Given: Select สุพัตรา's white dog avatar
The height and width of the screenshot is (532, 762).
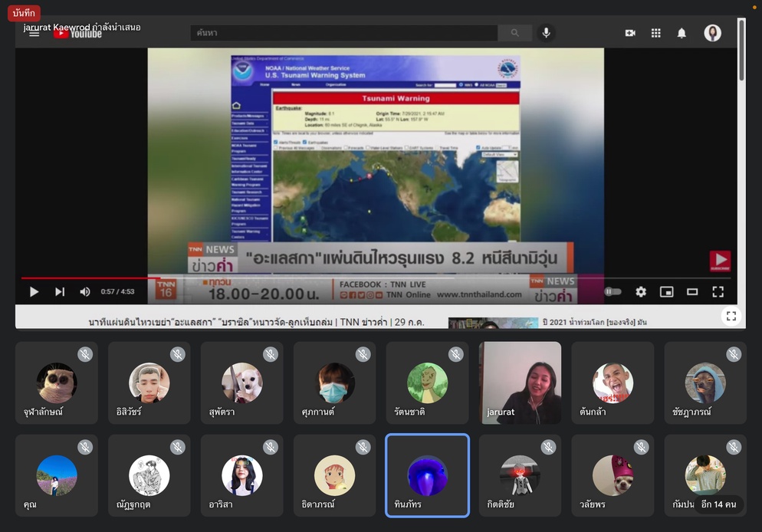Looking at the screenshot, I should [242, 383].
